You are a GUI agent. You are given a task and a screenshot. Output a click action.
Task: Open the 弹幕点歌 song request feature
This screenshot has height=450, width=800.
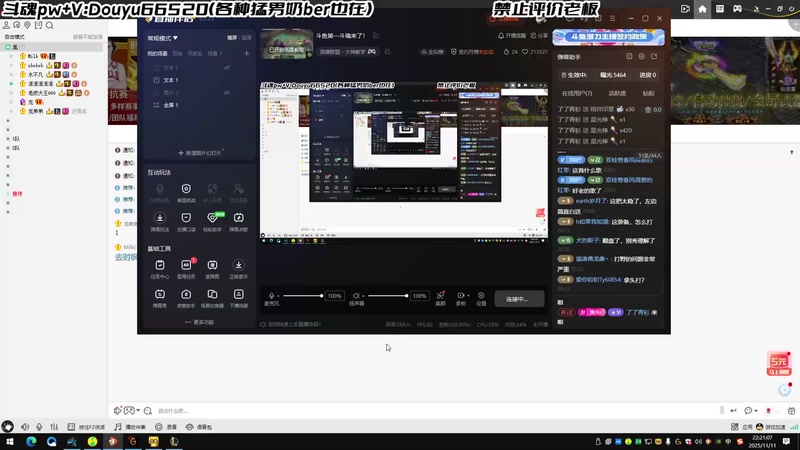pos(238,221)
